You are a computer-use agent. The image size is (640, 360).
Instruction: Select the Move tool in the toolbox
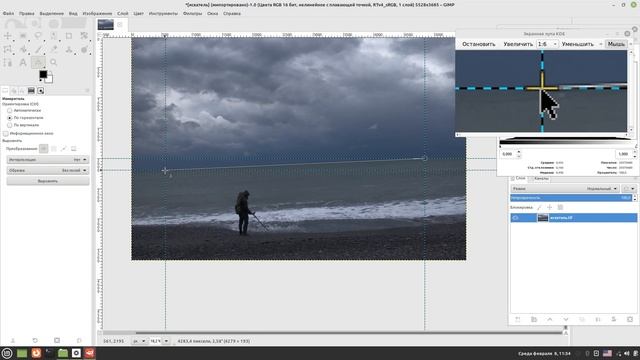pos(7,36)
